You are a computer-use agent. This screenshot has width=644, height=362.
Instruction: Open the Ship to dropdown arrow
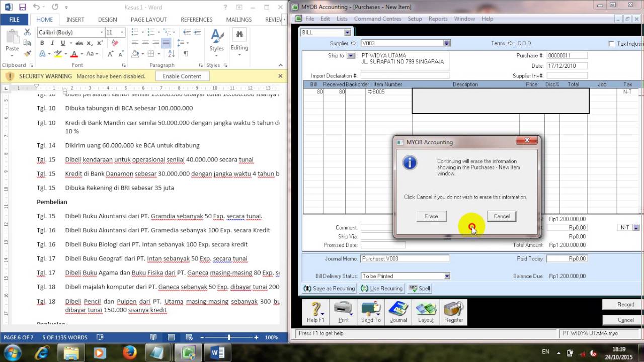351,56
